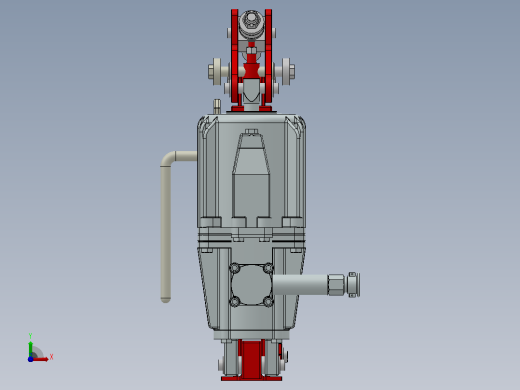Select the horizontal cylinder extending right
Image resolution: width=520 pixels, height=390 pixels.
[300, 284]
